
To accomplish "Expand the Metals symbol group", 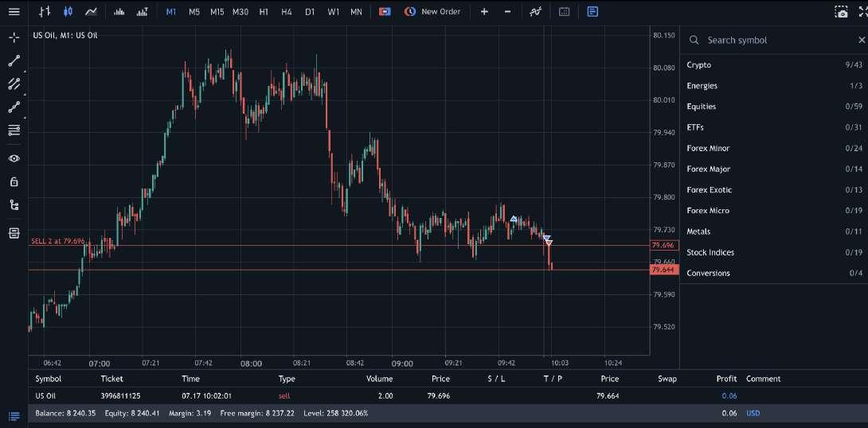I will click(774, 232).
